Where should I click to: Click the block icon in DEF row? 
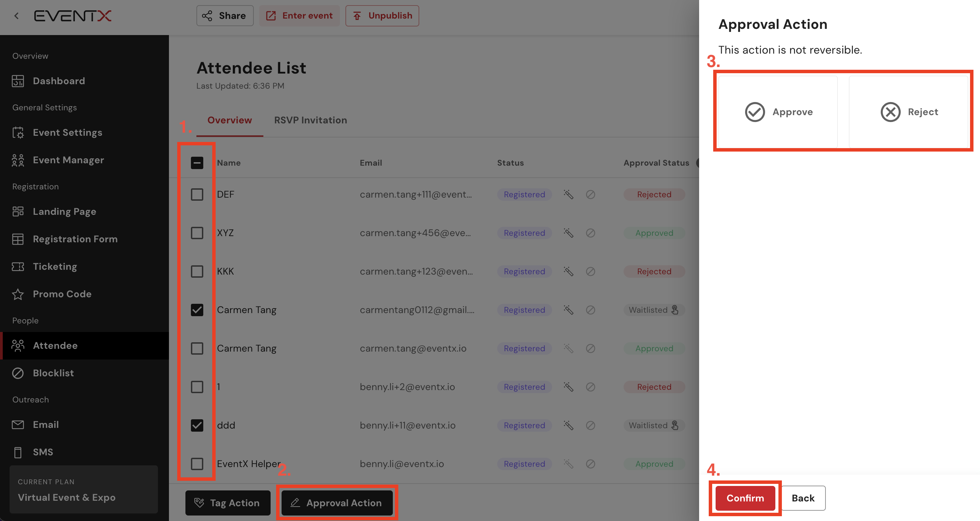[590, 194]
